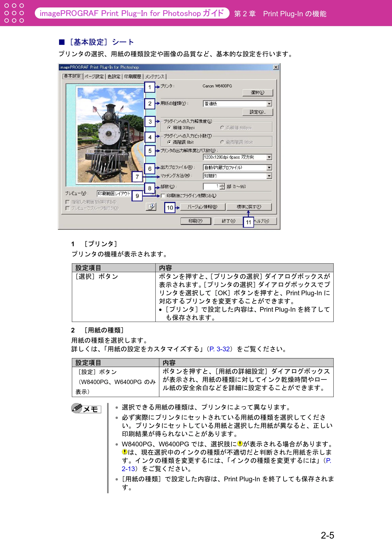
Task: Close the Print Plug-In dialog with the X
Action: point(276,67)
